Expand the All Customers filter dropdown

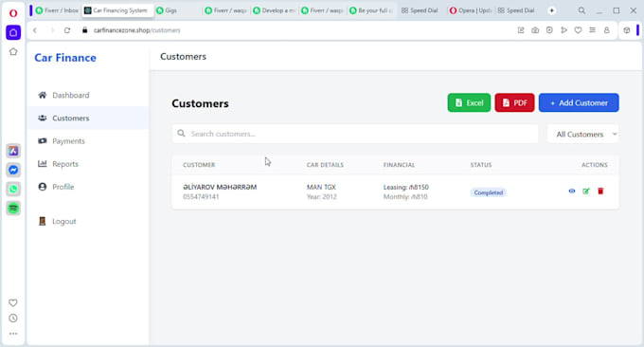(x=582, y=134)
